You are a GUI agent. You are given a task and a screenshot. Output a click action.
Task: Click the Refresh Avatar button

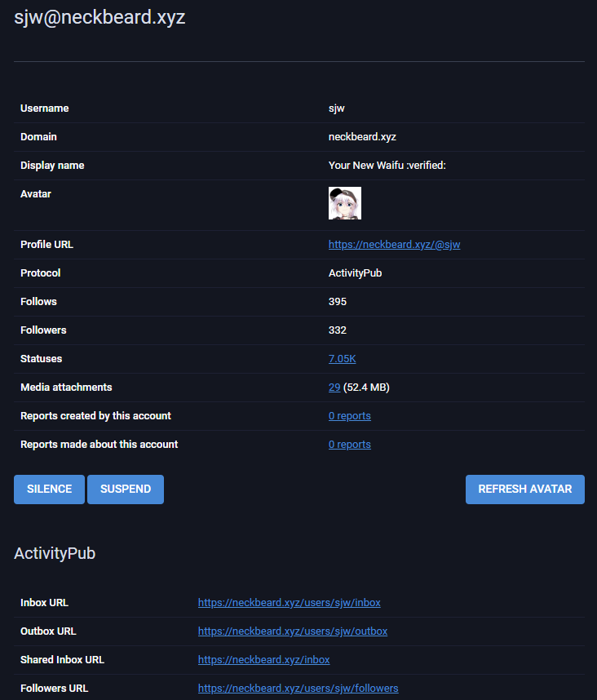pos(524,490)
